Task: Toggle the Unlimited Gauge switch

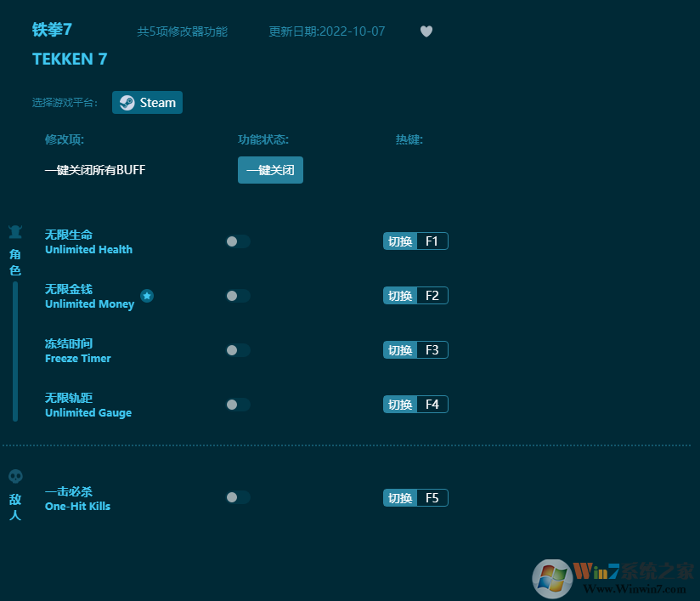Action: coord(238,405)
